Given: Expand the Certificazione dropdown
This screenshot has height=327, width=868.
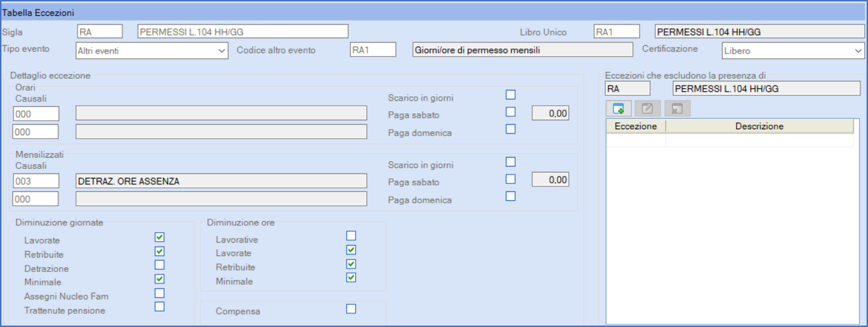Looking at the screenshot, I should [793, 50].
